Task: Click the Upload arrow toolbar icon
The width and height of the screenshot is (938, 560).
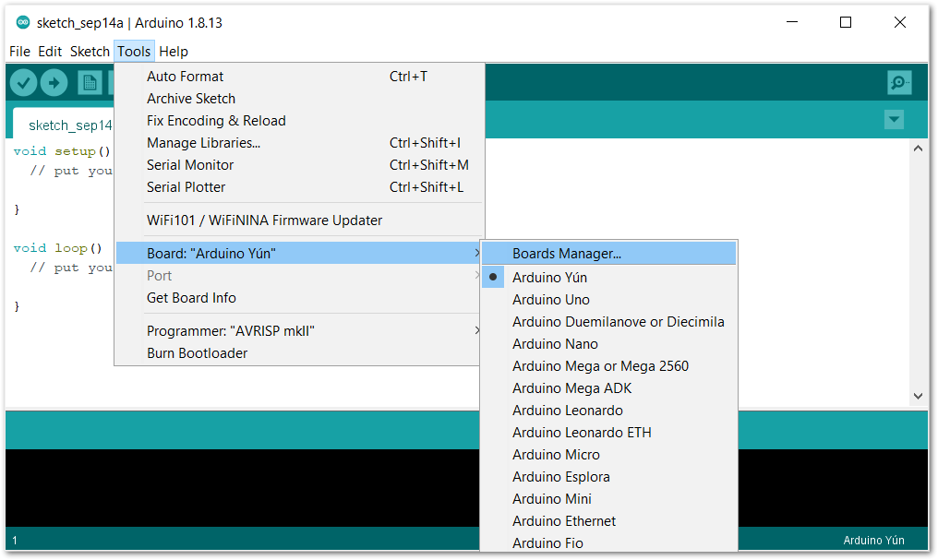Action: (x=54, y=82)
